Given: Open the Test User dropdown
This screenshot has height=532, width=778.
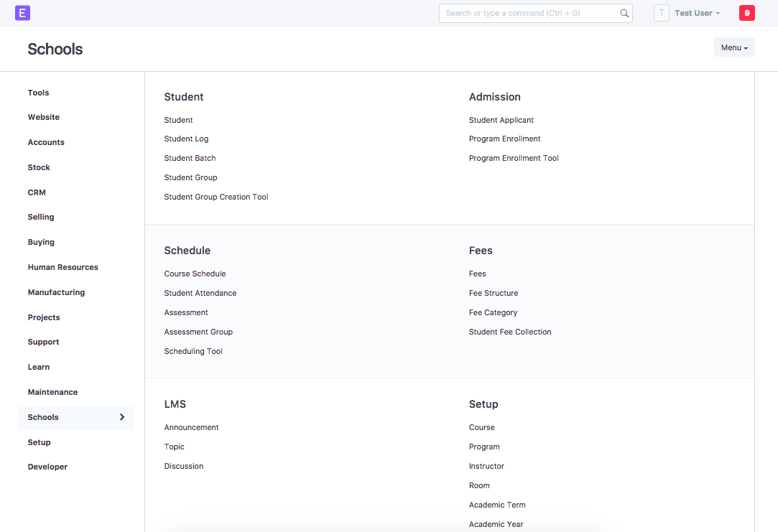Looking at the screenshot, I should click(697, 13).
